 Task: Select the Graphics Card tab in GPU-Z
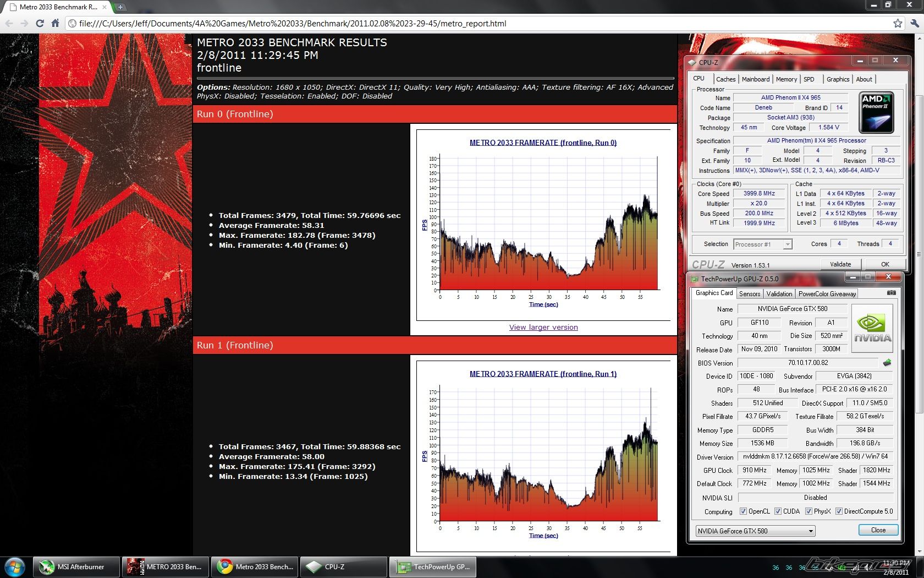(714, 293)
